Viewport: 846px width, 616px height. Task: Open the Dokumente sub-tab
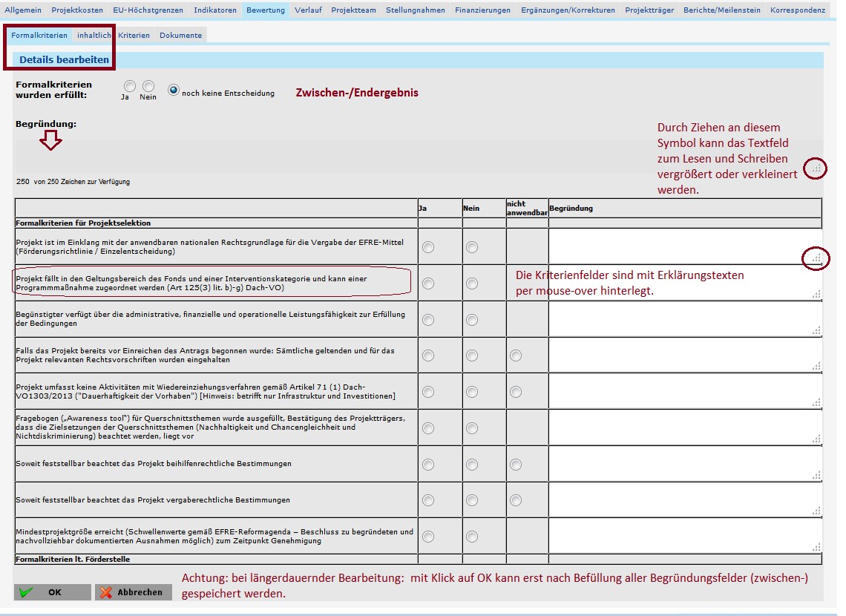coord(180,35)
